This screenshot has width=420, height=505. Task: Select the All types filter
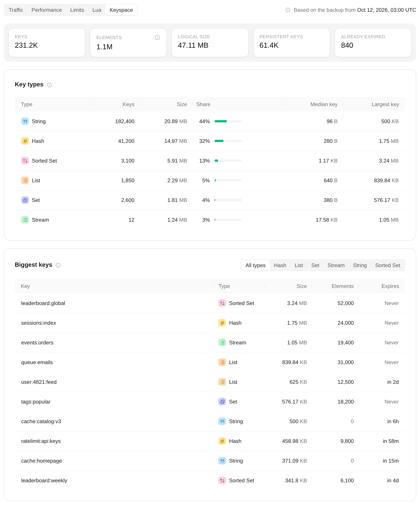pyautogui.click(x=255, y=266)
